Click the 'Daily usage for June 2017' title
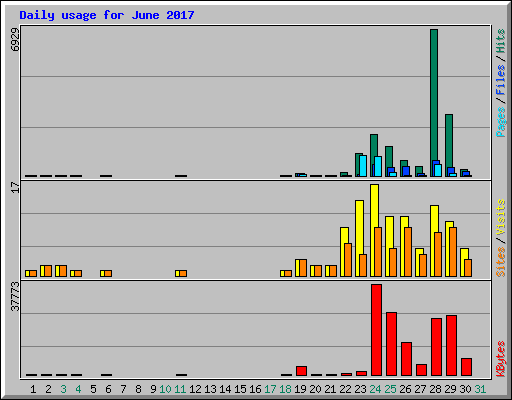Image resolution: width=512 pixels, height=400 pixels. [107, 15]
